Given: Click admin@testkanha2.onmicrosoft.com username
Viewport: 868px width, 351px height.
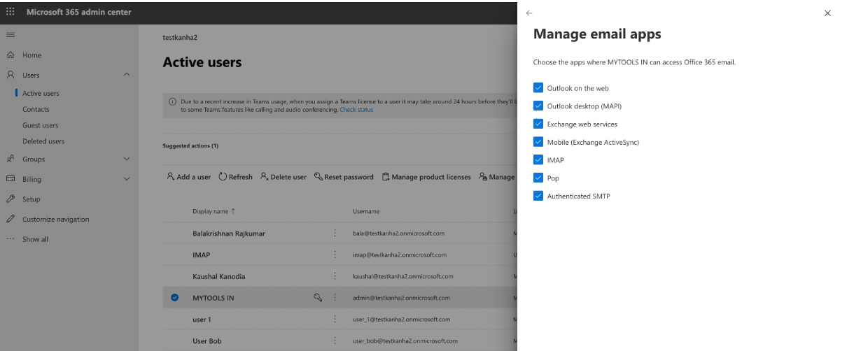Looking at the screenshot, I should 400,298.
